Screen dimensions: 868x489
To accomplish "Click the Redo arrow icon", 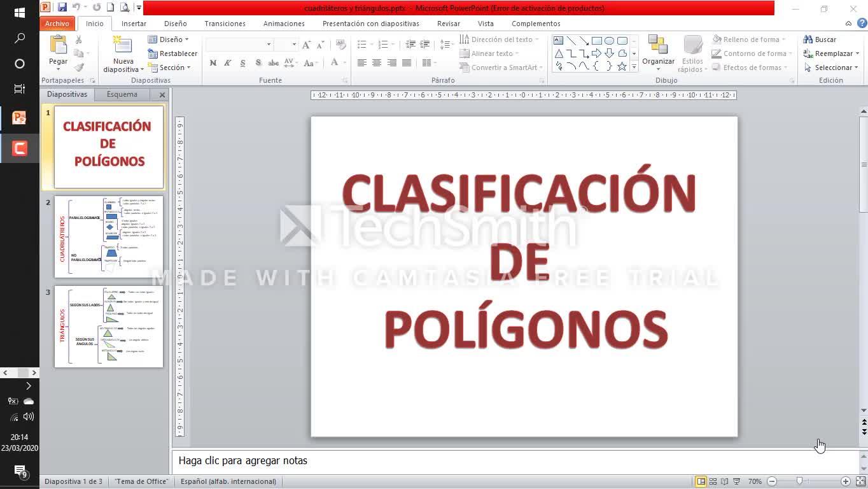I will 97,8.
